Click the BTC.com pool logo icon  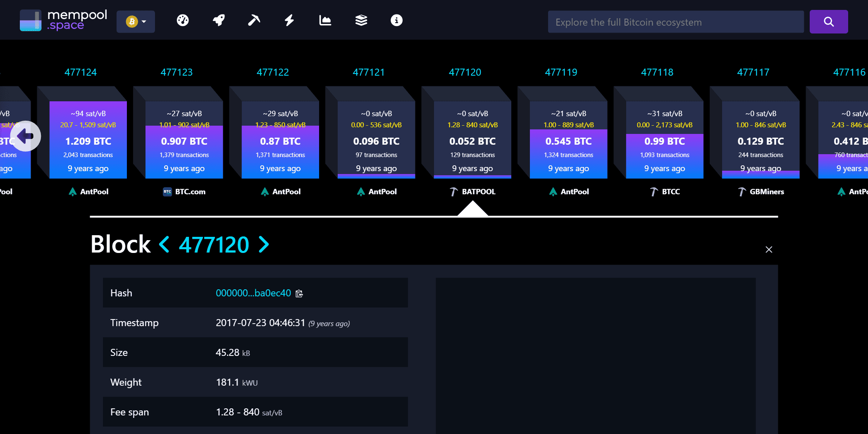167,192
